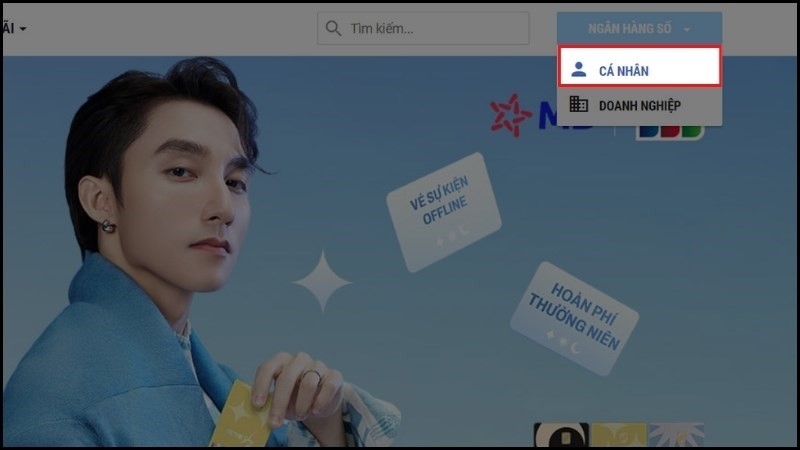Click the person icon beside CÁ NHÂN
800x450 pixels.
[x=578, y=69]
